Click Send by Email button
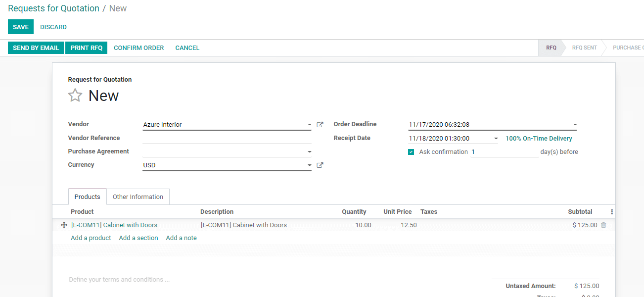The width and height of the screenshot is (644, 297). click(x=36, y=48)
